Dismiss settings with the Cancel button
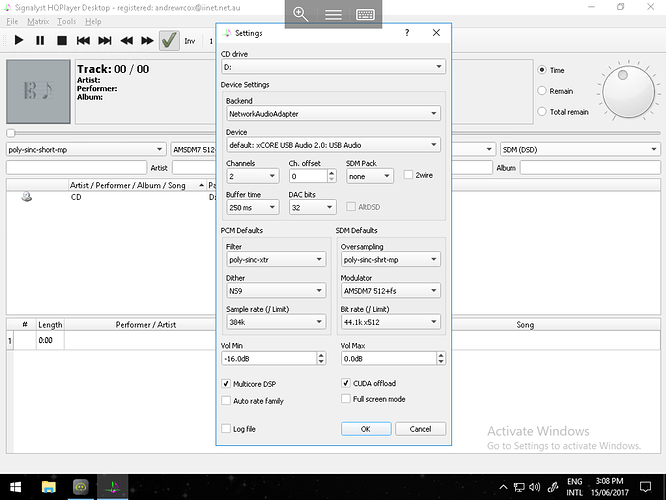This screenshot has height=500, width=666. click(420, 429)
